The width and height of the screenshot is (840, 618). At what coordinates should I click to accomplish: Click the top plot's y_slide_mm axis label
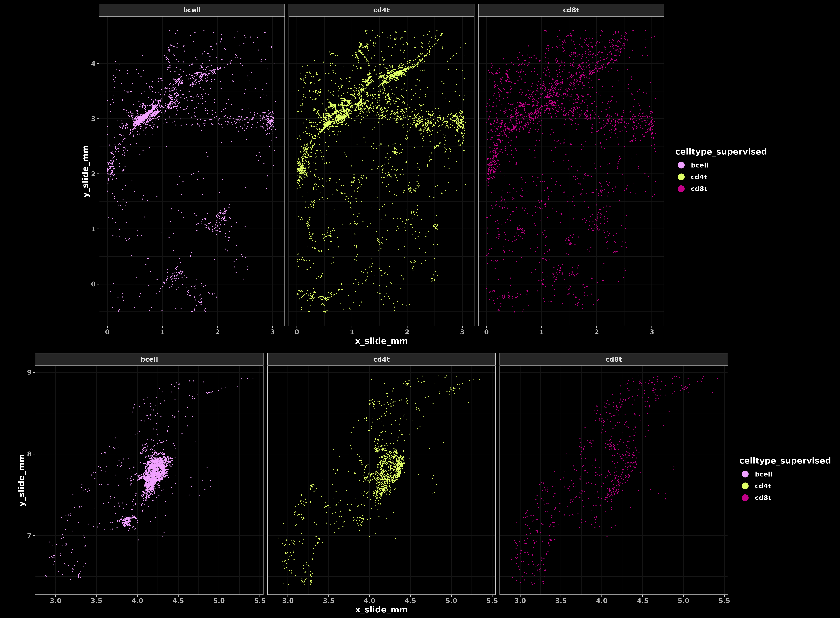[86, 171]
